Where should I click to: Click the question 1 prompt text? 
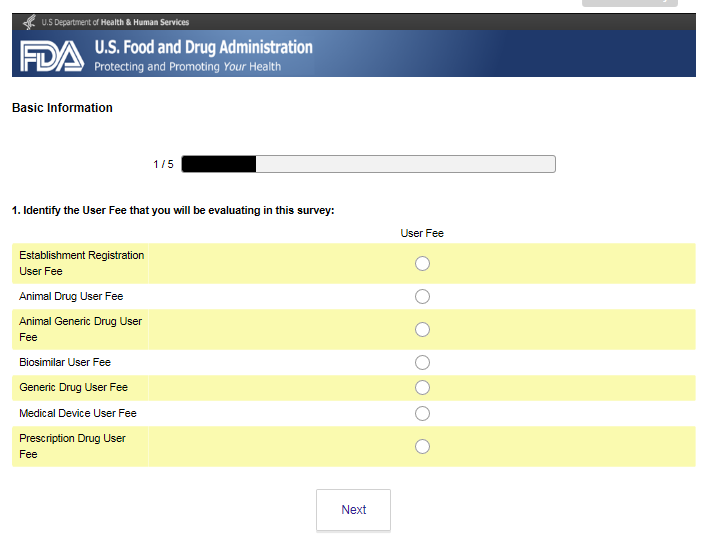coord(173,210)
